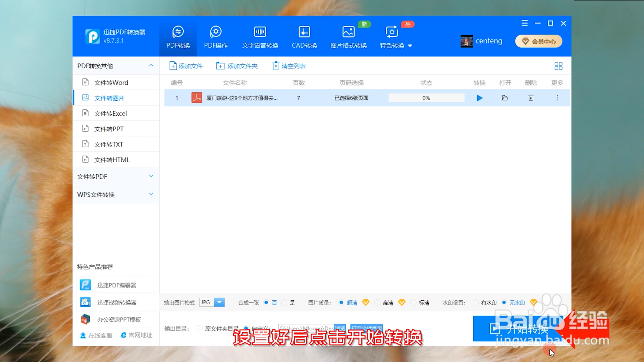The height and width of the screenshot is (362, 644).
Task: Open the three-dot more options icon
Action: point(557,98)
